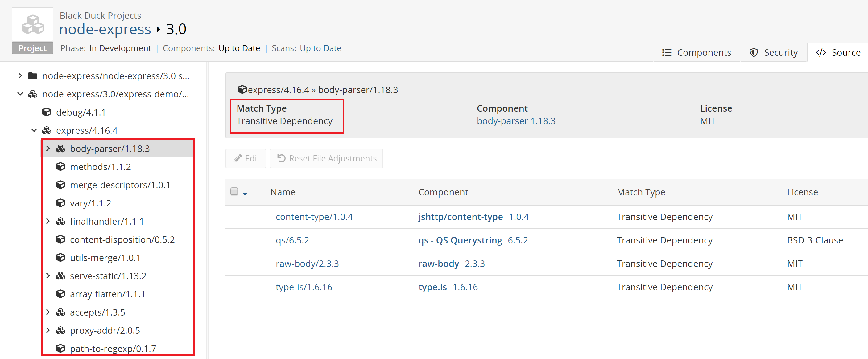Open the Scans Up to Date link
This screenshot has width=868, height=359.
tap(320, 48)
